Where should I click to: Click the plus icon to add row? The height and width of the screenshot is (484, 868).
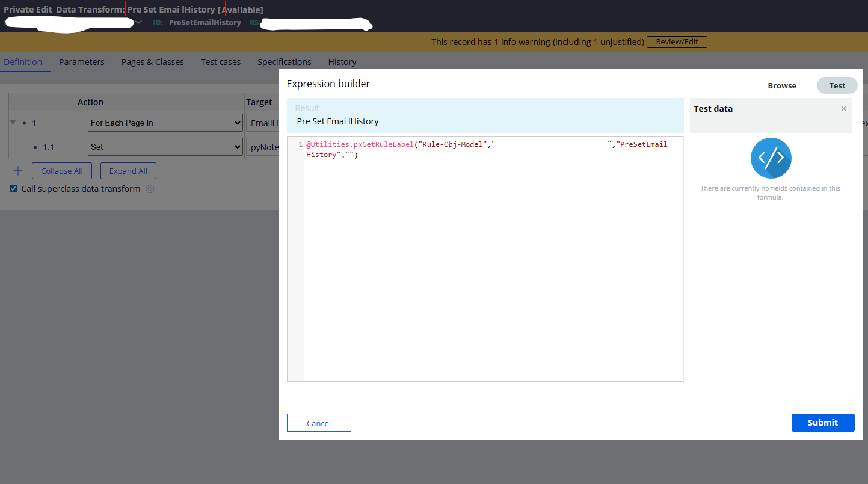point(18,171)
